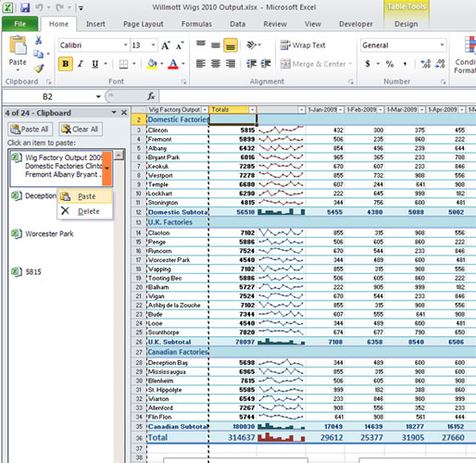Click the Decrease Indent icon
Image resolution: width=476 pixels, height=463 pixels.
[x=251, y=64]
